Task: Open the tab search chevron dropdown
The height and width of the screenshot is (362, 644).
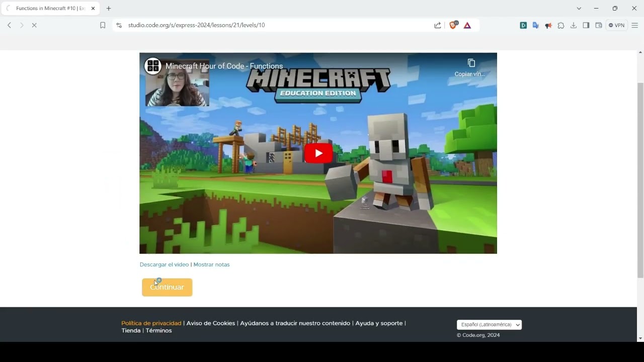Action: point(579,9)
